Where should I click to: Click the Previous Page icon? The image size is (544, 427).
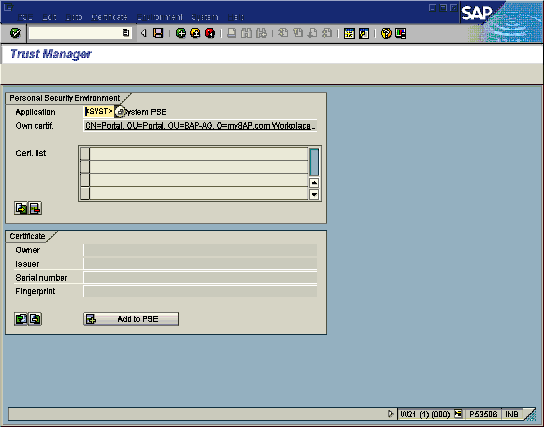(x=298, y=33)
